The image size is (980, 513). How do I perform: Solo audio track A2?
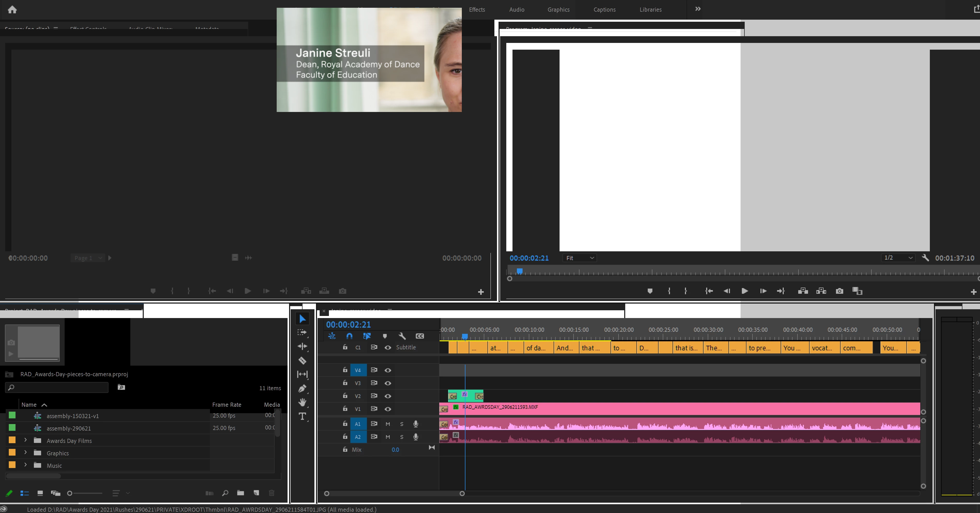(402, 437)
